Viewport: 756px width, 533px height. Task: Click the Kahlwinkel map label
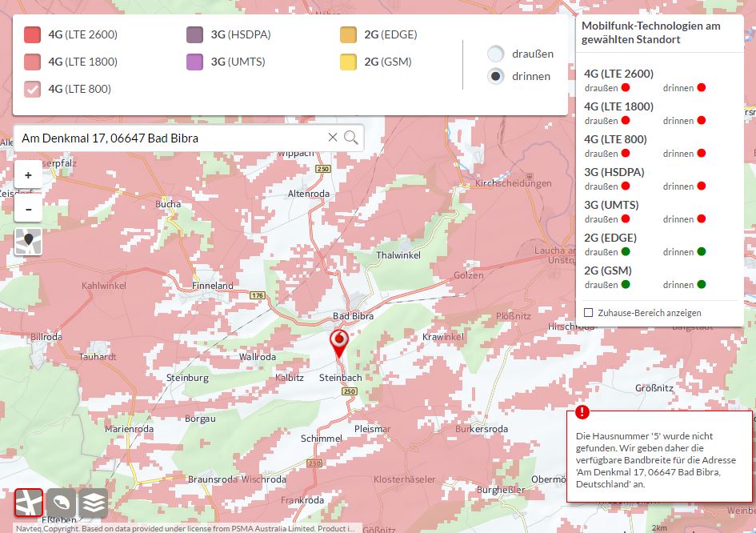click(x=104, y=286)
